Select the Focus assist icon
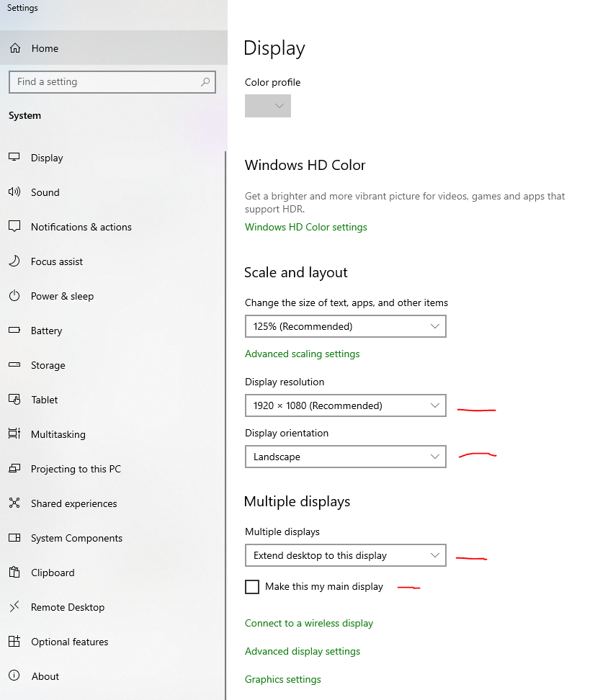The image size is (613, 700). tap(15, 261)
